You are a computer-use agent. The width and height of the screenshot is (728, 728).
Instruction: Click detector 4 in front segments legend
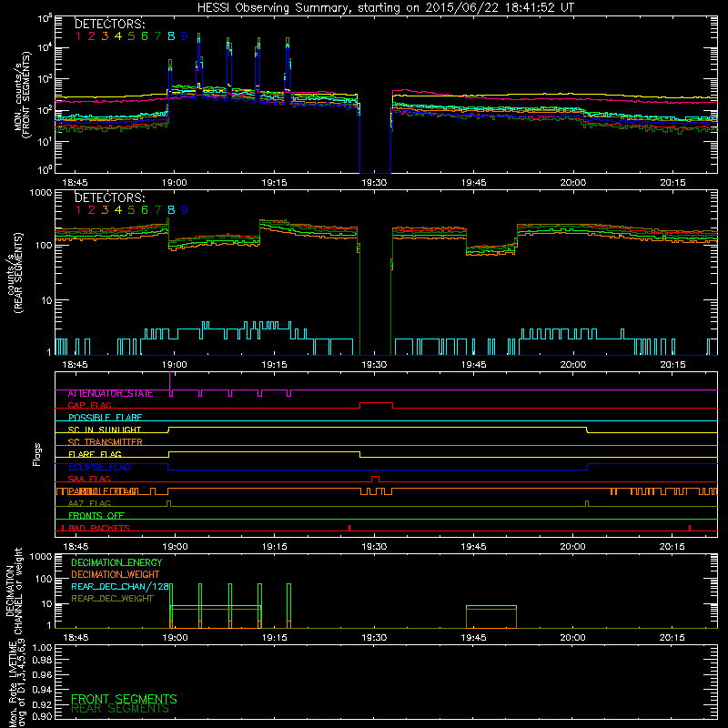[x=118, y=36]
